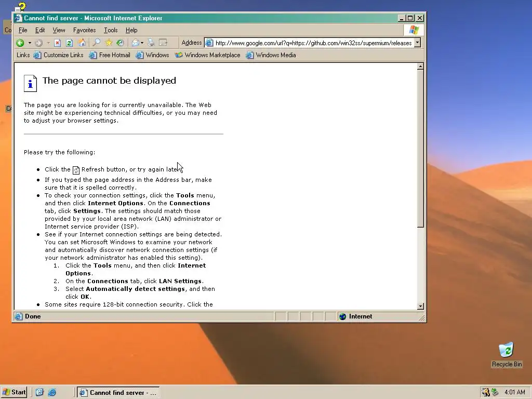Expand the Mail button dropdown arrow
This screenshot has width=532, height=399.
pyautogui.click(x=142, y=43)
